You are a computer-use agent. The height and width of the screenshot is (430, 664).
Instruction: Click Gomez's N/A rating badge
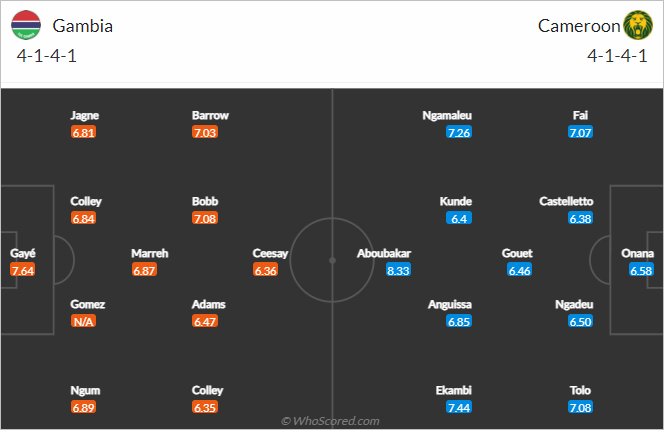point(83,321)
